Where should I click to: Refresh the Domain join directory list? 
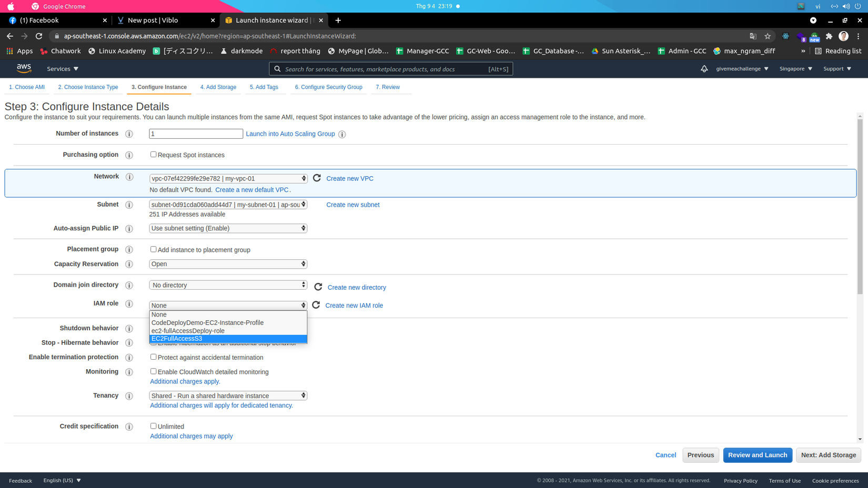click(x=318, y=287)
